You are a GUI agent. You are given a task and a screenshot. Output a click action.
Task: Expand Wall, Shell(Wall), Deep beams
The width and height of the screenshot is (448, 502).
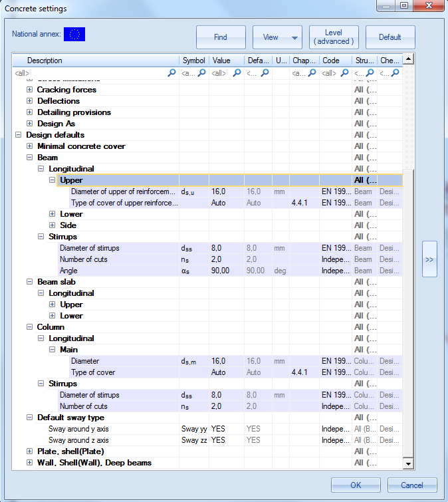point(29,463)
